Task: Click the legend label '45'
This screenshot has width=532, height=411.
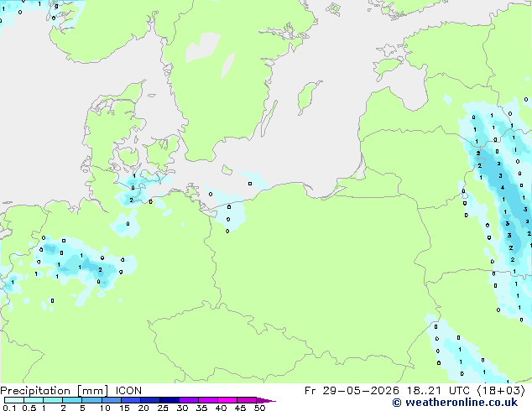Action: pos(240,408)
